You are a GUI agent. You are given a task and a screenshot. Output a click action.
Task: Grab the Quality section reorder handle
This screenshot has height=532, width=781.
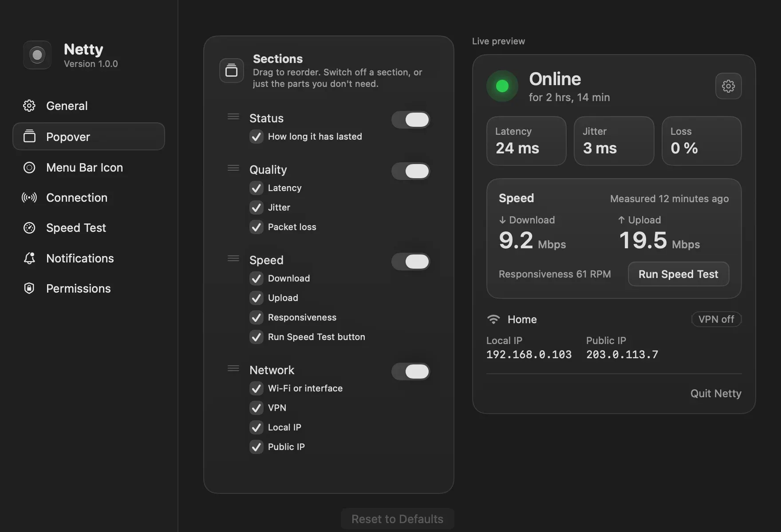233,168
